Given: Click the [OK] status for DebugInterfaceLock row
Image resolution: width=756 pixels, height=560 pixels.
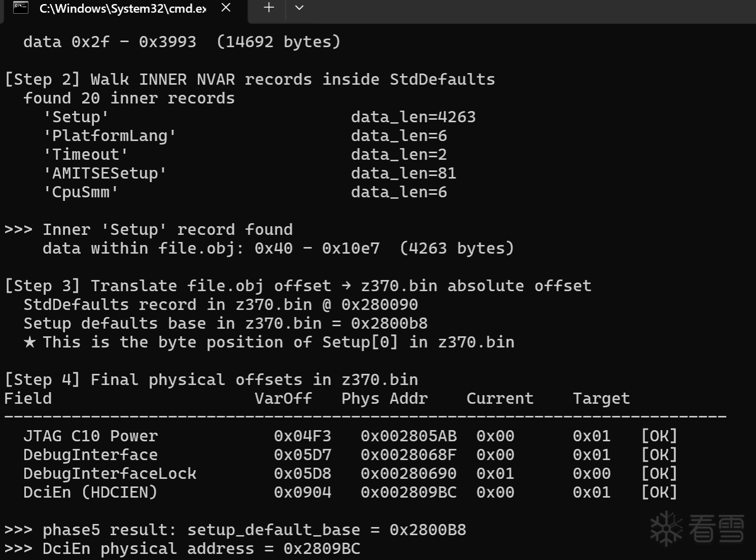Looking at the screenshot, I should [659, 473].
